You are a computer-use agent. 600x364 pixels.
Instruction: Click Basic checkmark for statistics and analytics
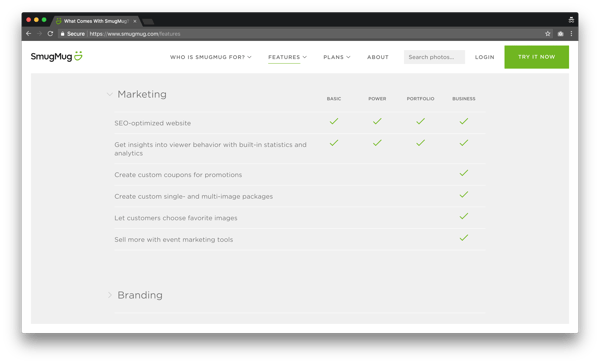pyautogui.click(x=334, y=143)
